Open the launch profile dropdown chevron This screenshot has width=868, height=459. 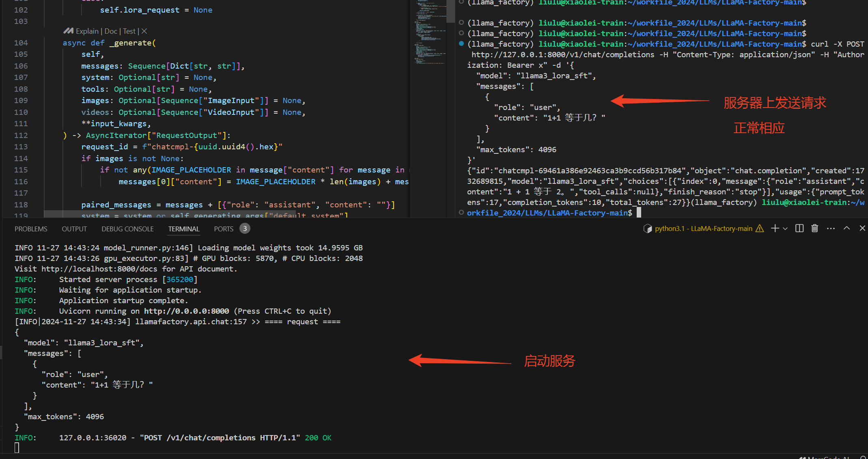(785, 229)
